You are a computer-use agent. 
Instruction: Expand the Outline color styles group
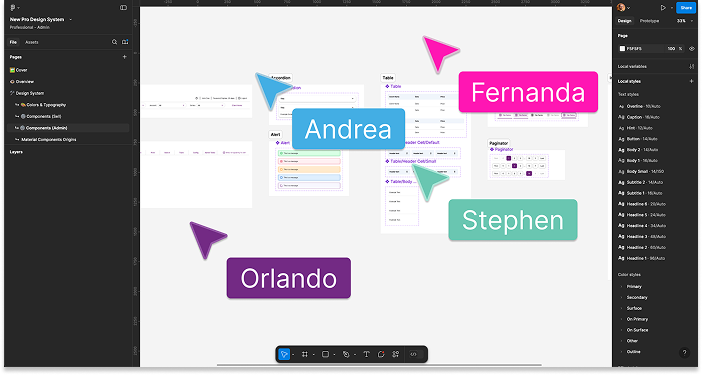633,352
